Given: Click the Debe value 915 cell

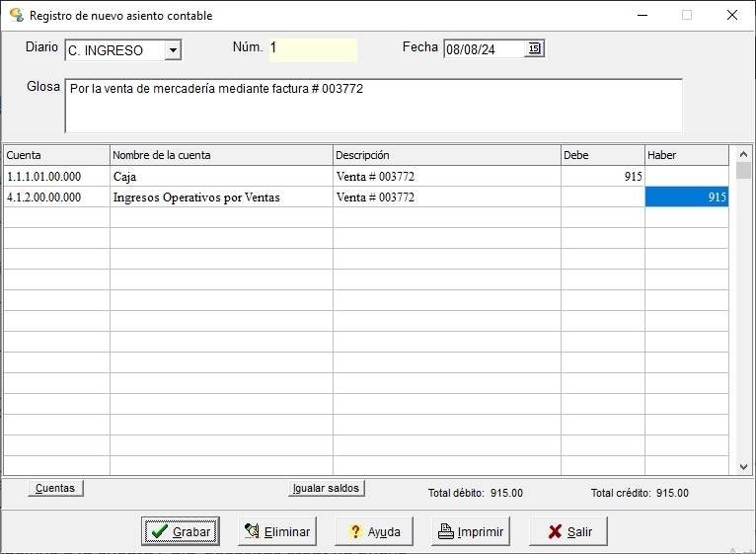Looking at the screenshot, I should click(603, 177).
